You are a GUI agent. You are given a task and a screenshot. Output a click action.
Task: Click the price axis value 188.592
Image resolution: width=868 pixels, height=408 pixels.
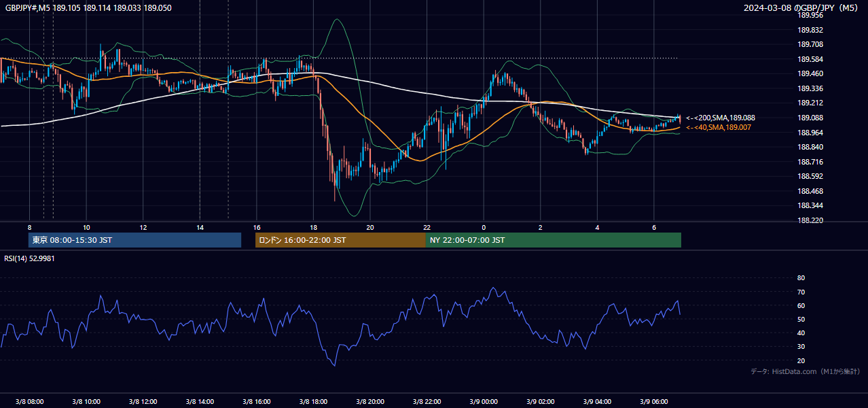pyautogui.click(x=810, y=176)
